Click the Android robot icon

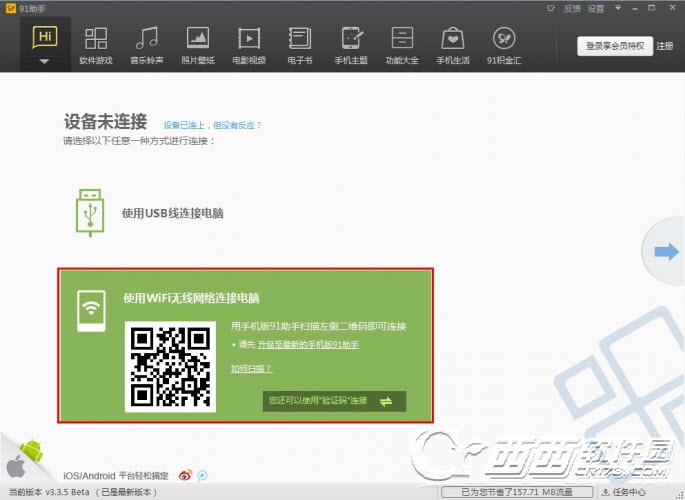point(32,451)
